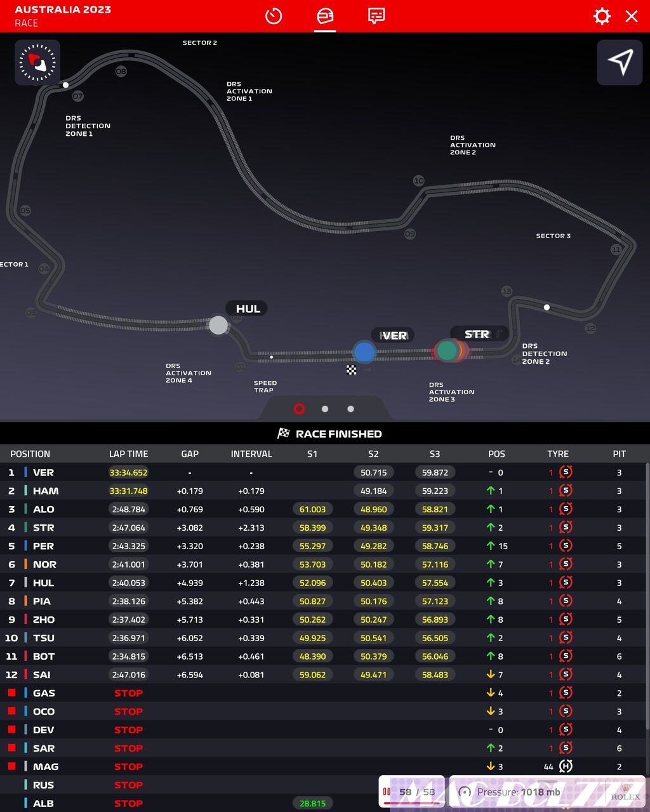Tap the S3 column header

[435, 454]
